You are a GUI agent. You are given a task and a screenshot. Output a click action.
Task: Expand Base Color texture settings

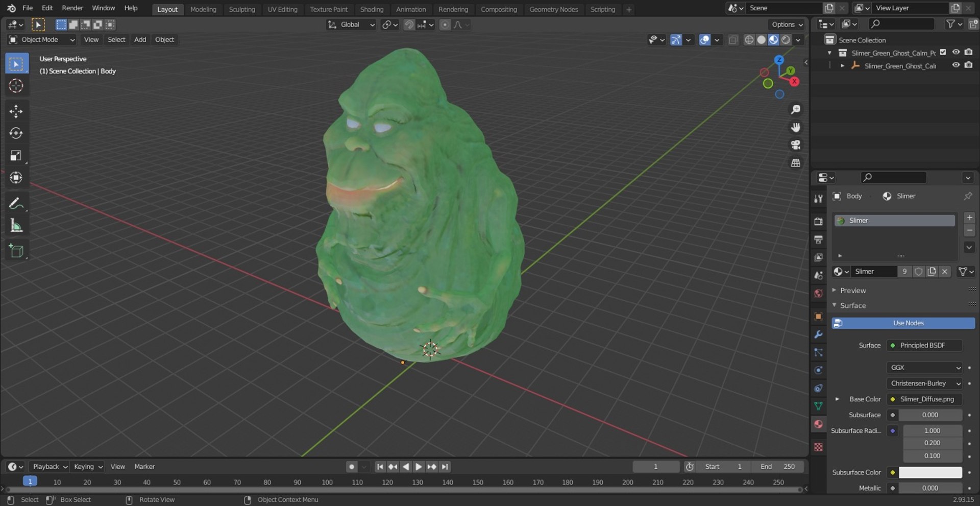837,399
